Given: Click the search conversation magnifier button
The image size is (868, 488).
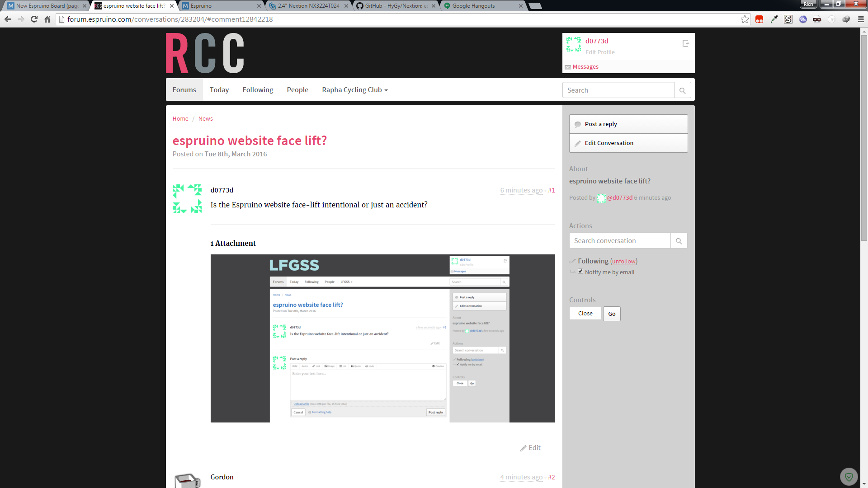Looking at the screenshot, I should (x=679, y=241).
